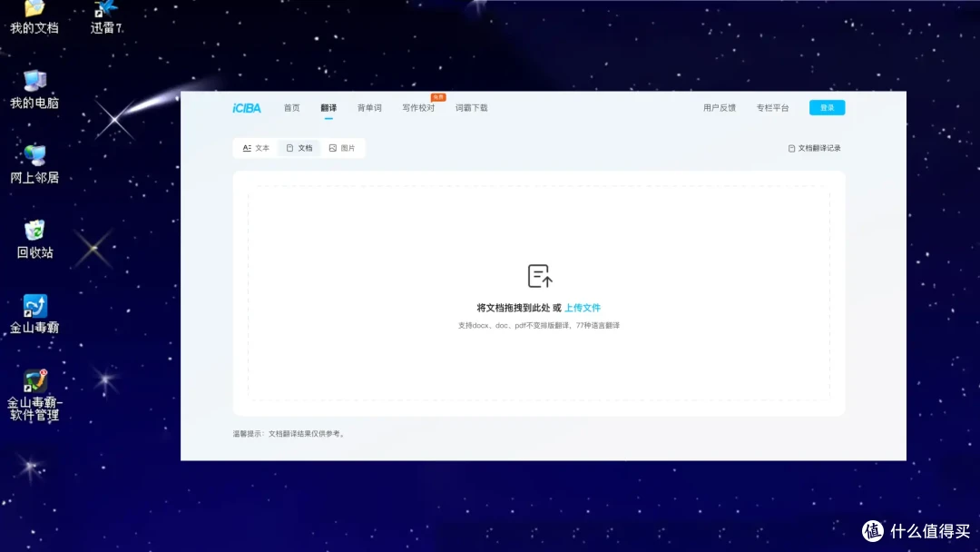Click 上传文件 link
980x552 pixels.
(583, 308)
